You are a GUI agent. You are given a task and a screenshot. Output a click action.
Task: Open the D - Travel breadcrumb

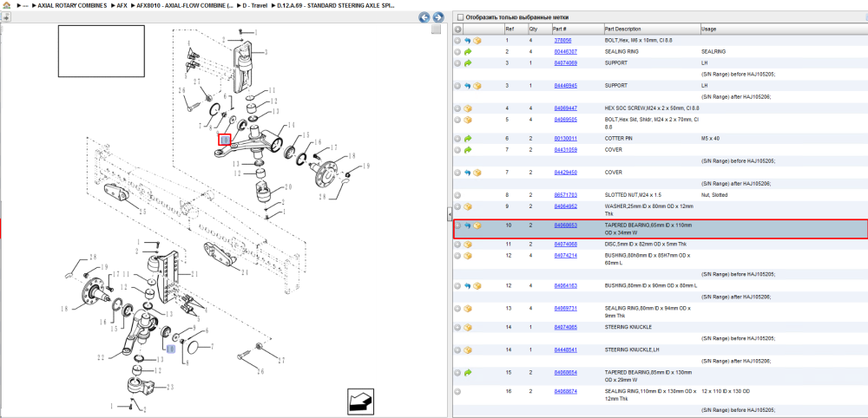[254, 5]
